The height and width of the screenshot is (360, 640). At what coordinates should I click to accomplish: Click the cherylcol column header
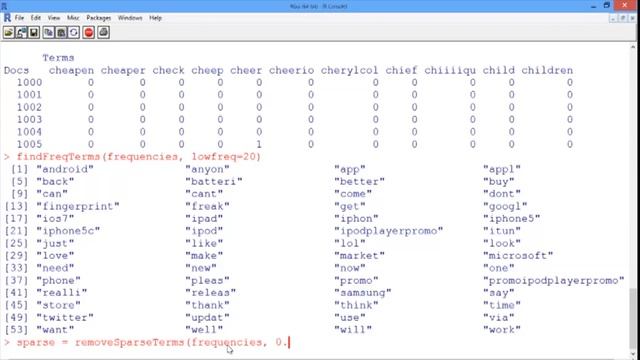point(349,71)
